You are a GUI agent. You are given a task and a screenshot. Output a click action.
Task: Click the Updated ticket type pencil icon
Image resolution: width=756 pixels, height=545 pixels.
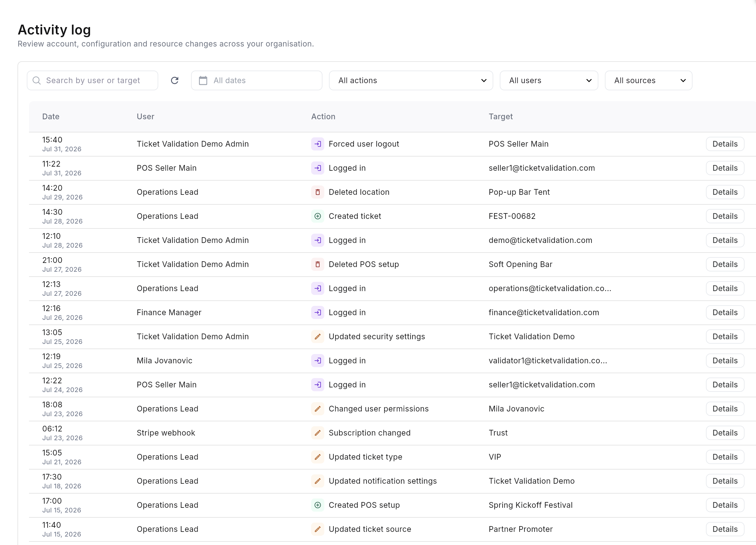[x=318, y=457]
